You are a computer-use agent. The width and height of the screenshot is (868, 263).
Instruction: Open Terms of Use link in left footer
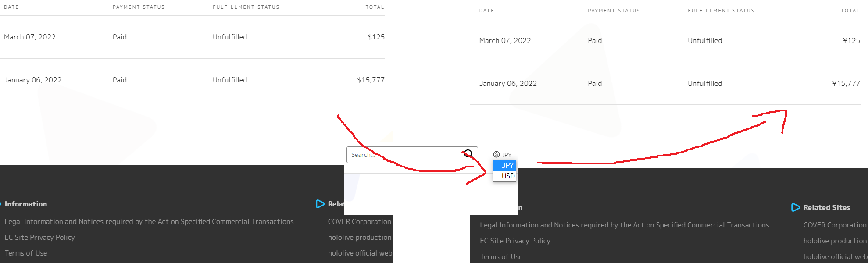26,253
